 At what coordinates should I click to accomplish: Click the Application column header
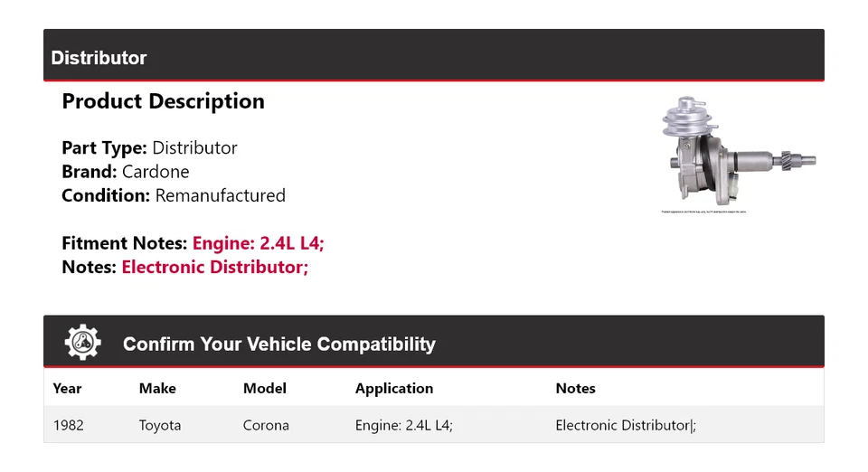393,388
